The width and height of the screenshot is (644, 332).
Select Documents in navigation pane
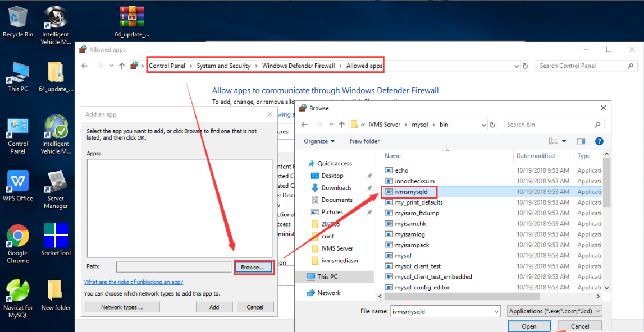[x=336, y=200]
